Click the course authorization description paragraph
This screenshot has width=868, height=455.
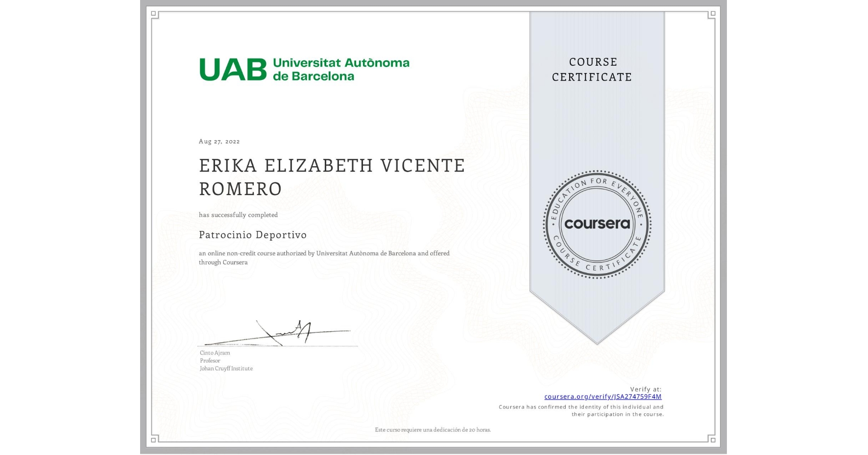(x=324, y=258)
